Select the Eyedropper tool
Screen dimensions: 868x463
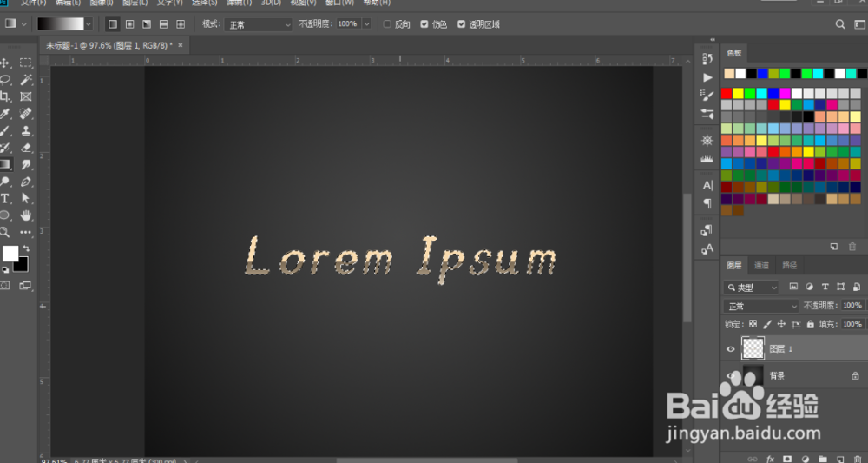tap(5, 114)
